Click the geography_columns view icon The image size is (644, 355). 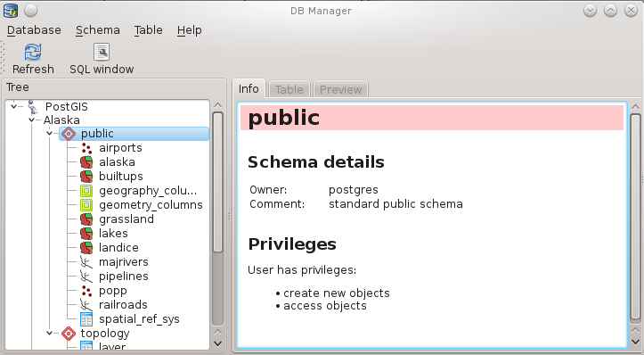coord(86,191)
